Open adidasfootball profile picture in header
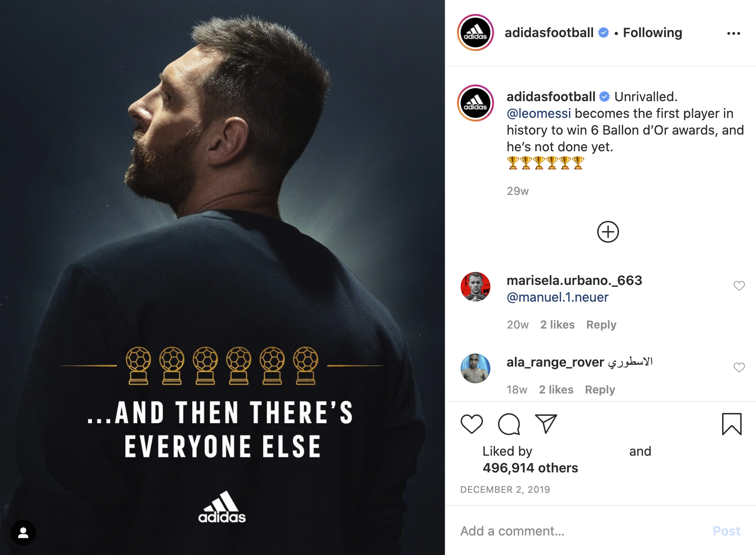Viewport: 756px width, 555px height. click(x=476, y=32)
